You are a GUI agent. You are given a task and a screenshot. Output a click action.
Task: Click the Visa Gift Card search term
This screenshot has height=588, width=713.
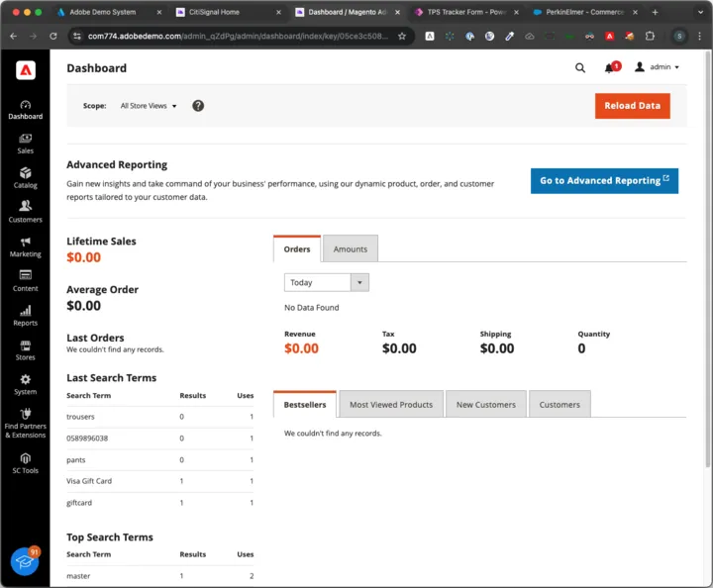coord(89,481)
